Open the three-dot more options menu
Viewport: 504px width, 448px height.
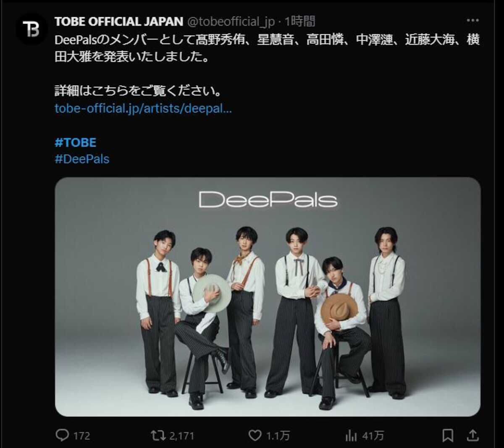click(x=472, y=20)
